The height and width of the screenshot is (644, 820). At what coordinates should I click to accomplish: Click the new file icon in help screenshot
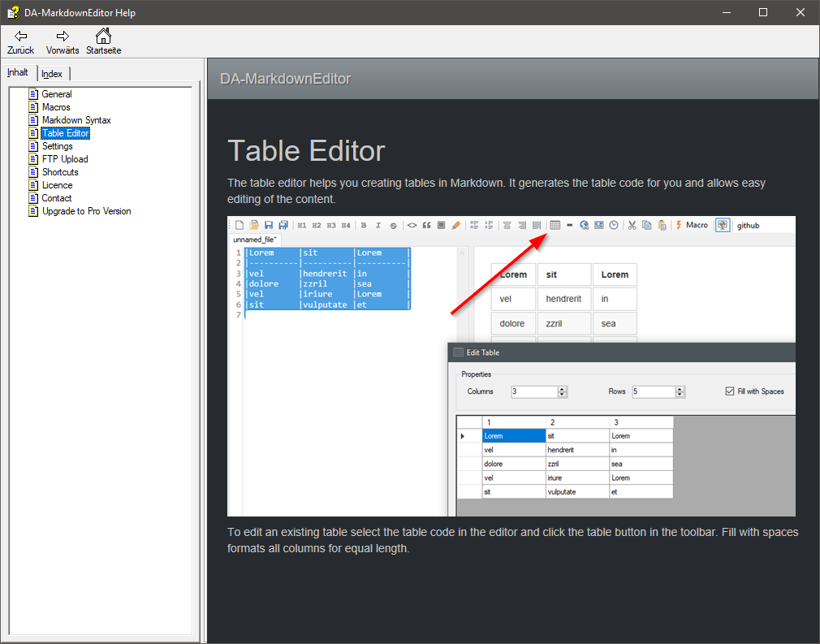(240, 225)
